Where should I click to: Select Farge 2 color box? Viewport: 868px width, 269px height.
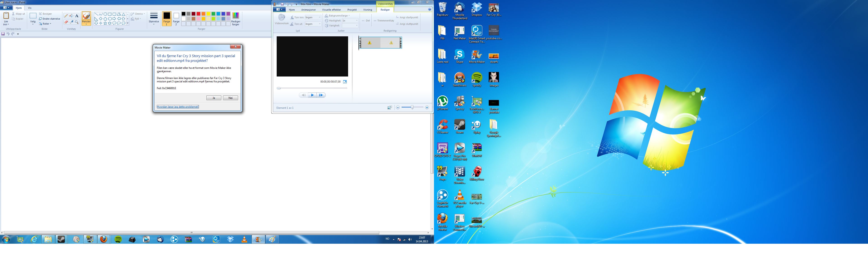point(176,19)
